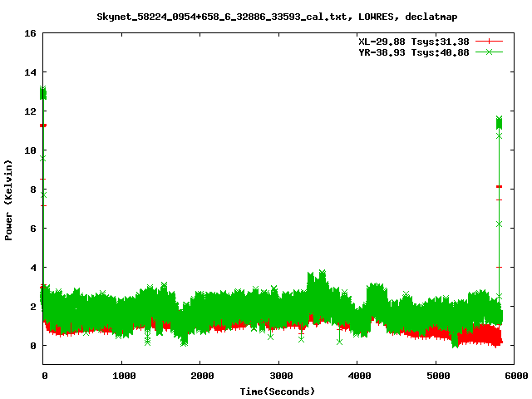This screenshot has height=399, width=532.
Task: Click the red marker near 11.2 Kelvin at start
Action: click(43, 126)
